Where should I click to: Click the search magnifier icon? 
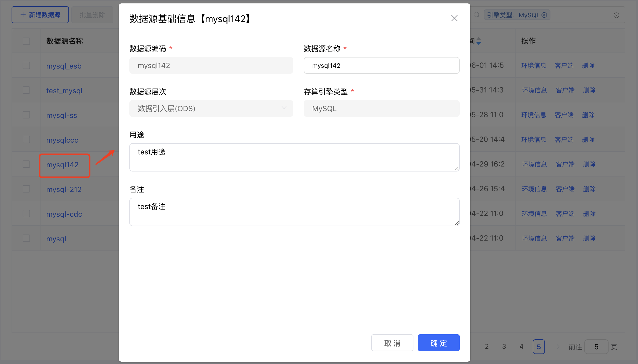click(477, 15)
